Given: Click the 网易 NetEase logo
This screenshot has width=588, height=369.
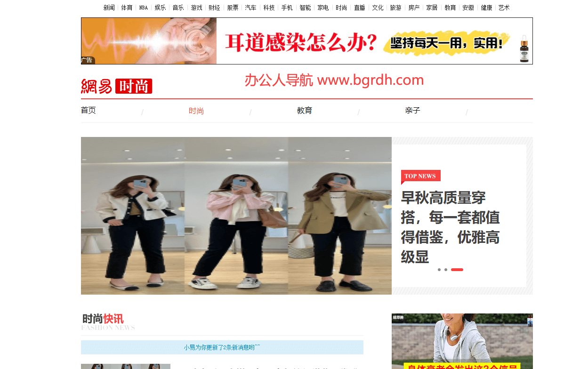Looking at the screenshot, I should [97, 86].
